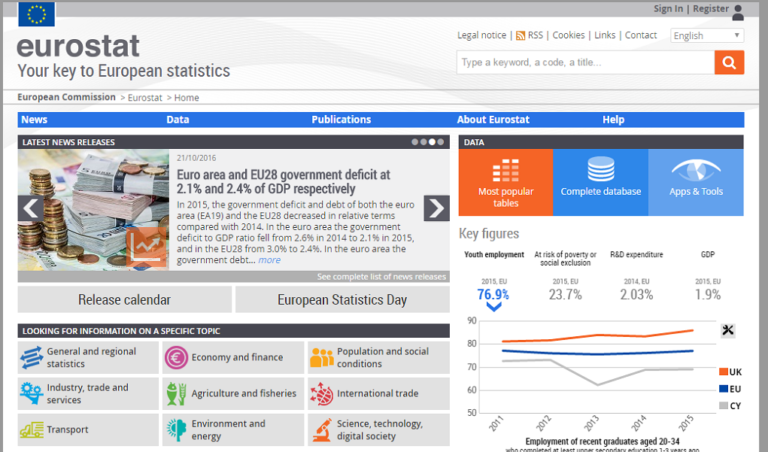Open the Publications menu

click(341, 119)
